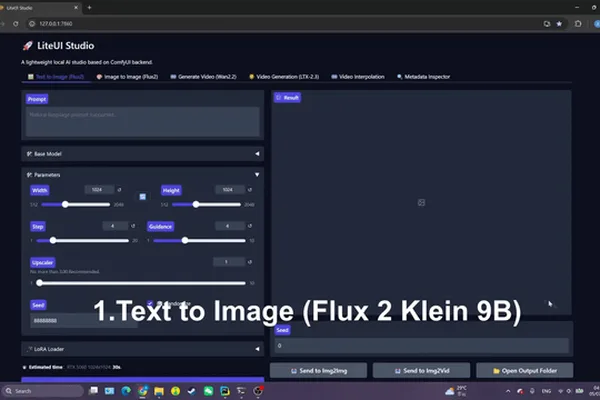Reset the Guidance value to default

click(250, 226)
